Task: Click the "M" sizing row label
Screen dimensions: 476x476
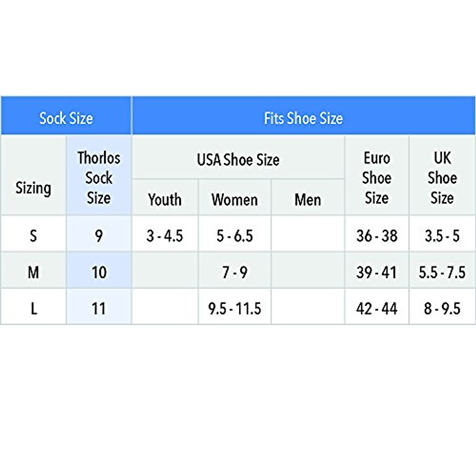Action: click(33, 273)
